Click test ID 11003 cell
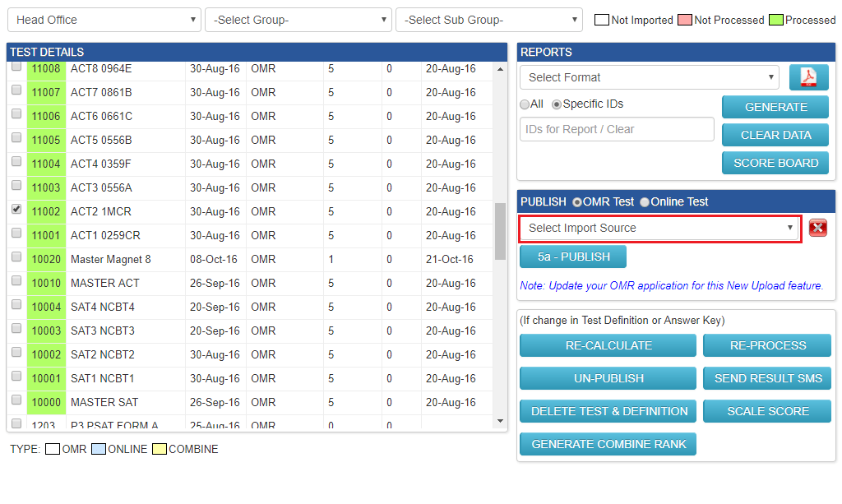 46,187
